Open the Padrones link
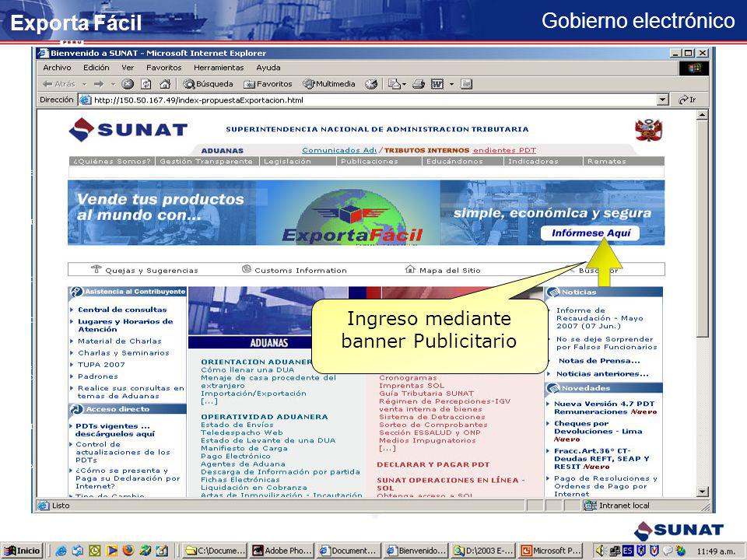This screenshot has height=560, width=747. coord(98,376)
